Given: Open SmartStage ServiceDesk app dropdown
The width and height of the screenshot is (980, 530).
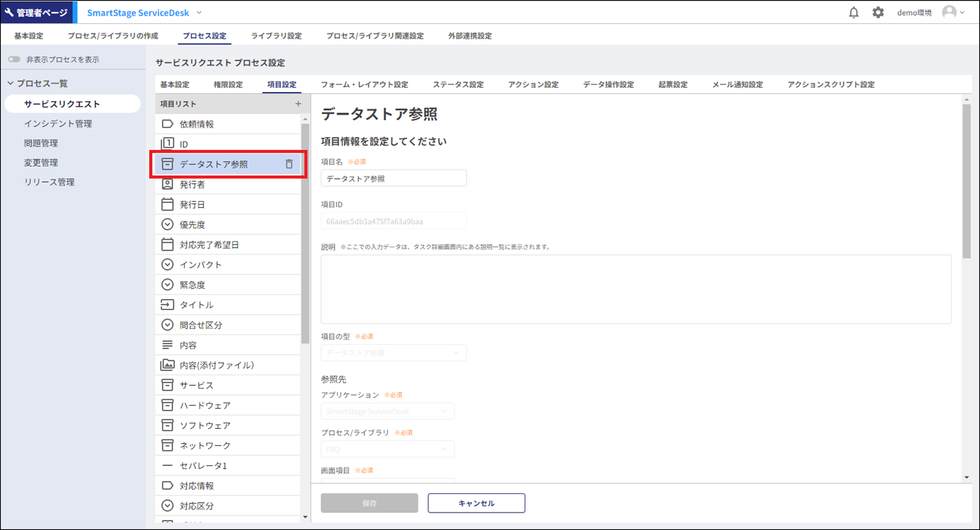Looking at the screenshot, I should click(199, 13).
